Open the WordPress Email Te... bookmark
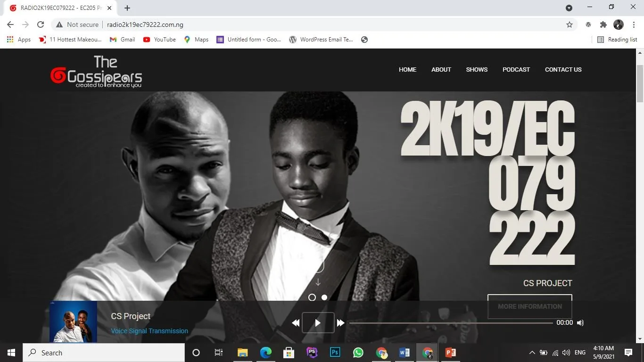Viewport: 644px width, 362px height. [321, 40]
